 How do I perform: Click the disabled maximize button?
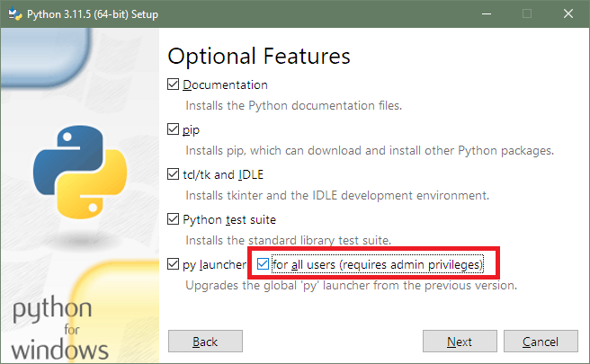tap(527, 13)
